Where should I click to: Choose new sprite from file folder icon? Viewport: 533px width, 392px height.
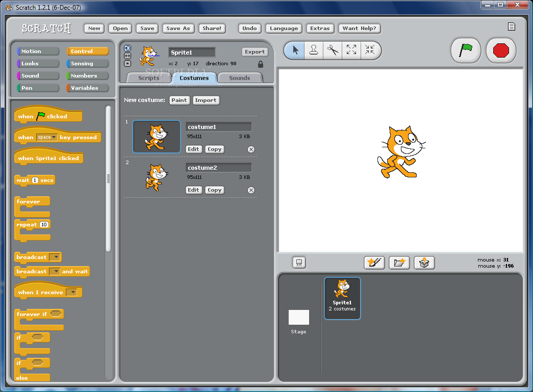point(399,263)
